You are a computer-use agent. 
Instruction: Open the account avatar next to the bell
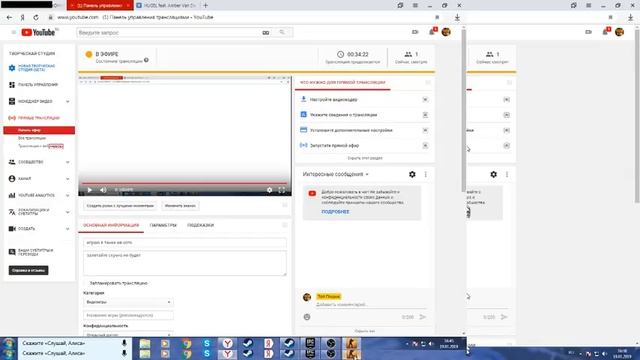point(446,32)
